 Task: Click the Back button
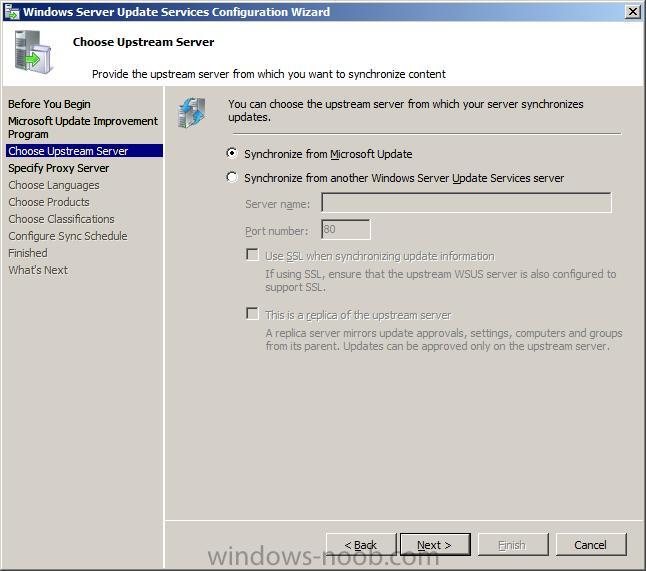361,545
